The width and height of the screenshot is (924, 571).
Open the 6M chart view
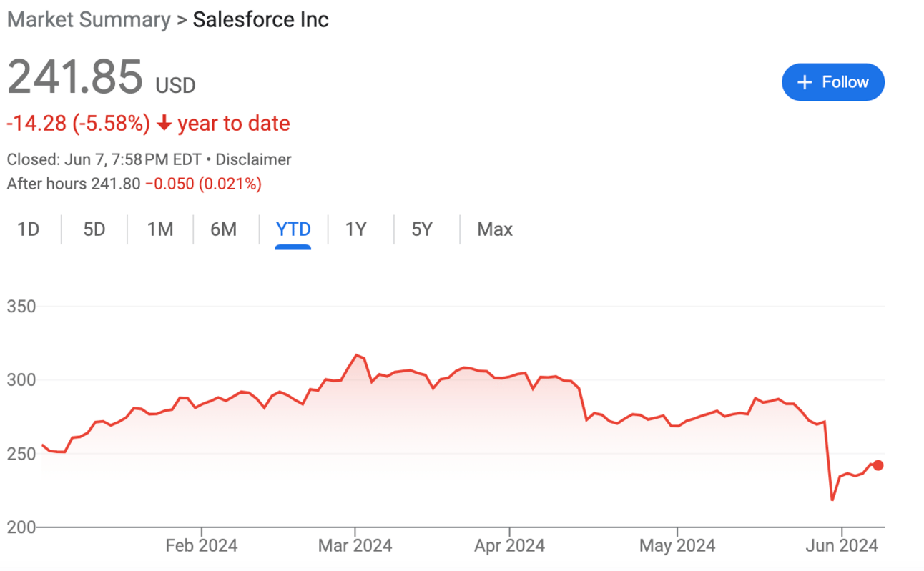pyautogui.click(x=223, y=229)
